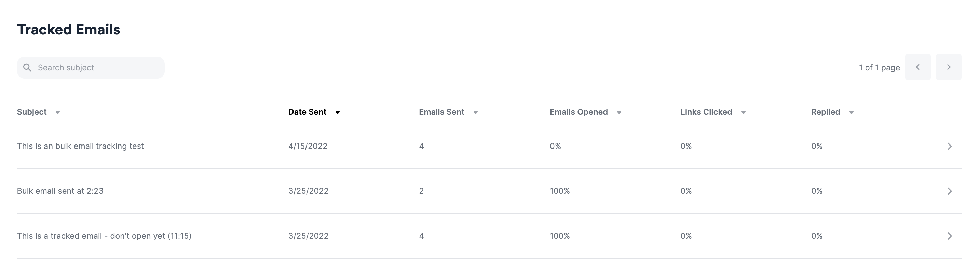
Task: Open 'This is an bulk email tracking test'
Action: 81,146
